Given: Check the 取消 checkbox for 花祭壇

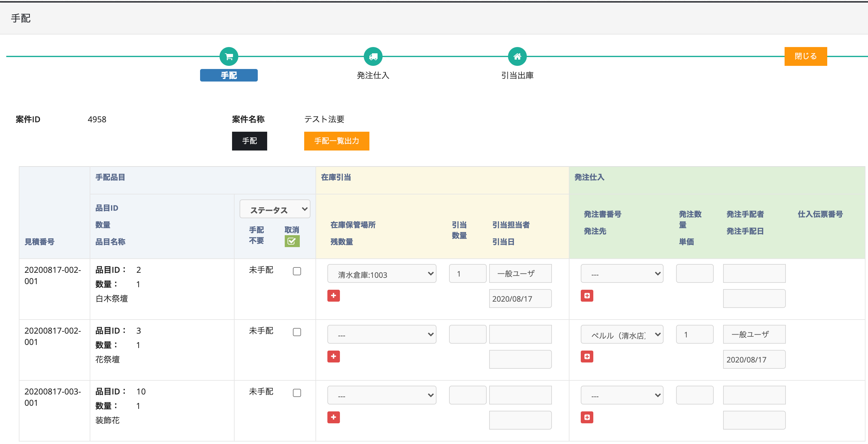Looking at the screenshot, I should tap(297, 332).
